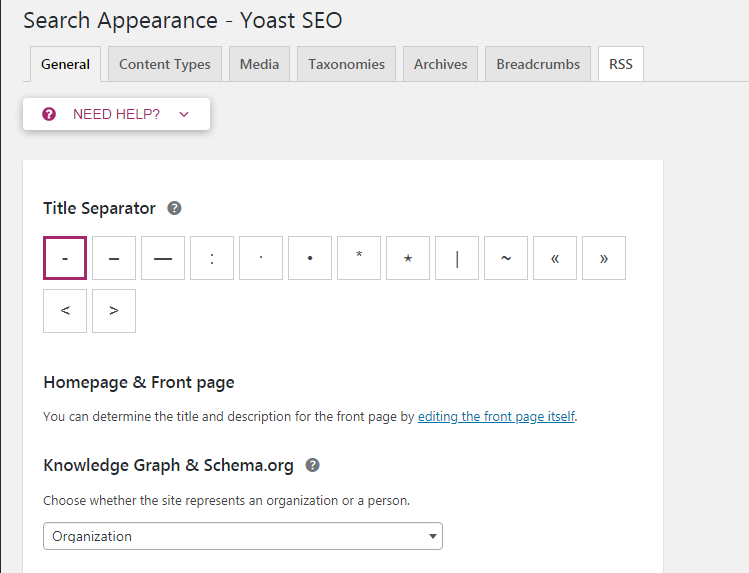Choose the greater-than sign separator
Screen dimensions: 749x573
tap(114, 311)
